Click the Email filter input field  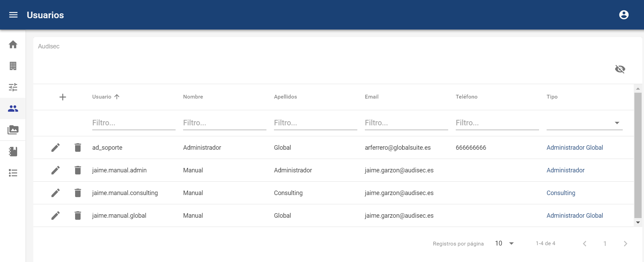pyautogui.click(x=406, y=123)
